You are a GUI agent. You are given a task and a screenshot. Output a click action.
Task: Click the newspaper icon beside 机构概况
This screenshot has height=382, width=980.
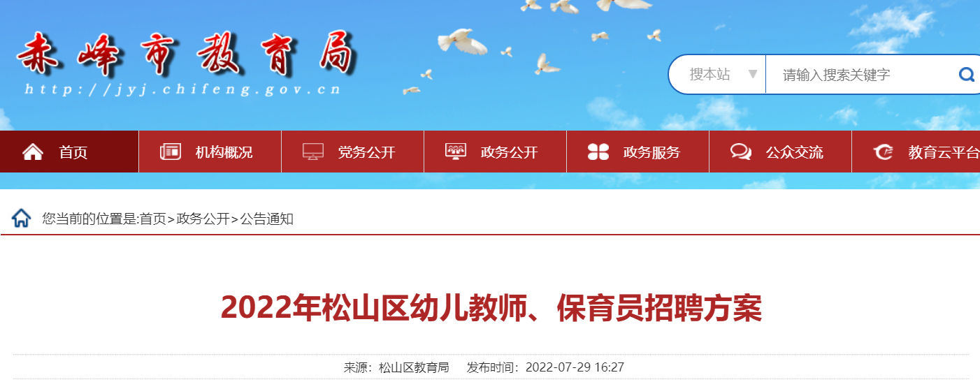171,152
